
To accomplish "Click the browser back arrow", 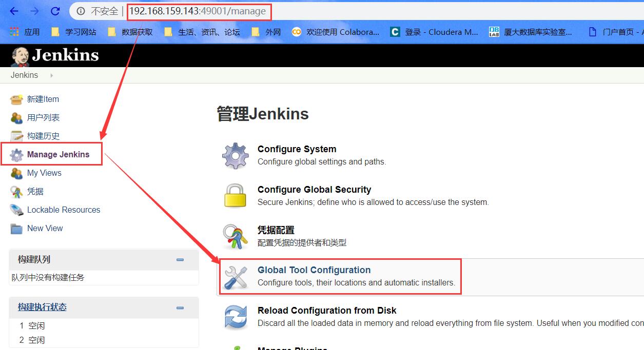I will pos(14,11).
